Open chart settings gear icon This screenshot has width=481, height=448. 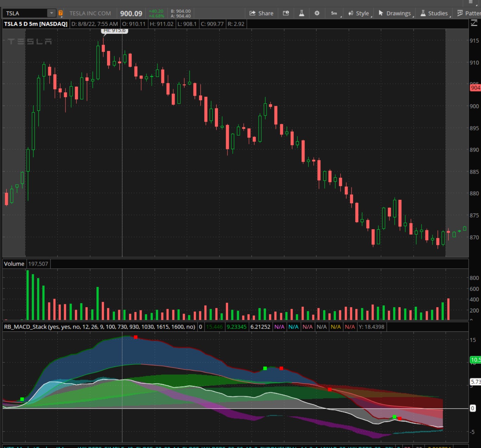317,13
